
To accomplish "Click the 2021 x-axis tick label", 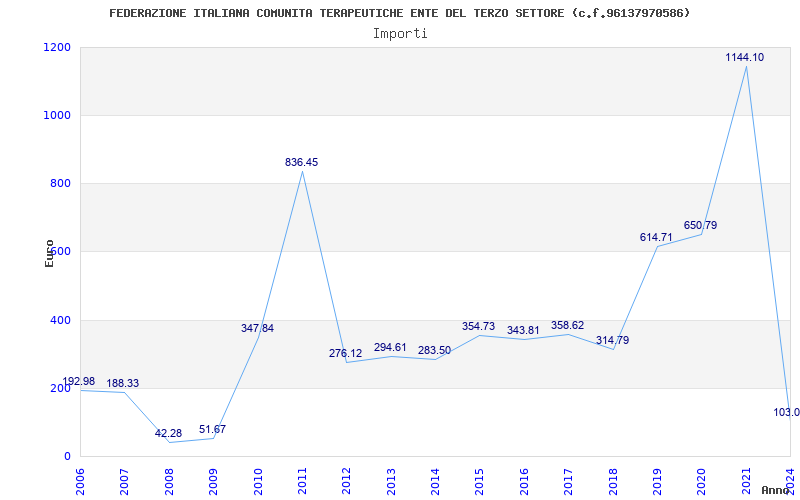I will click(746, 481).
